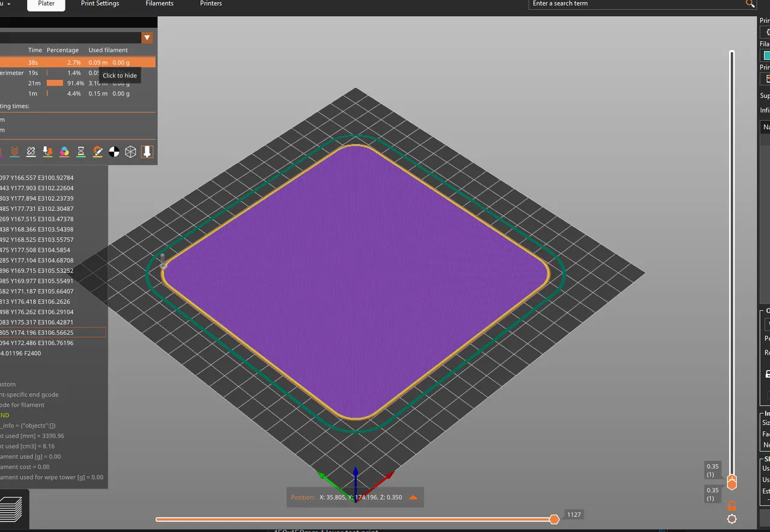Toggle pause prints visibility with the hourglass icon

tap(81, 151)
